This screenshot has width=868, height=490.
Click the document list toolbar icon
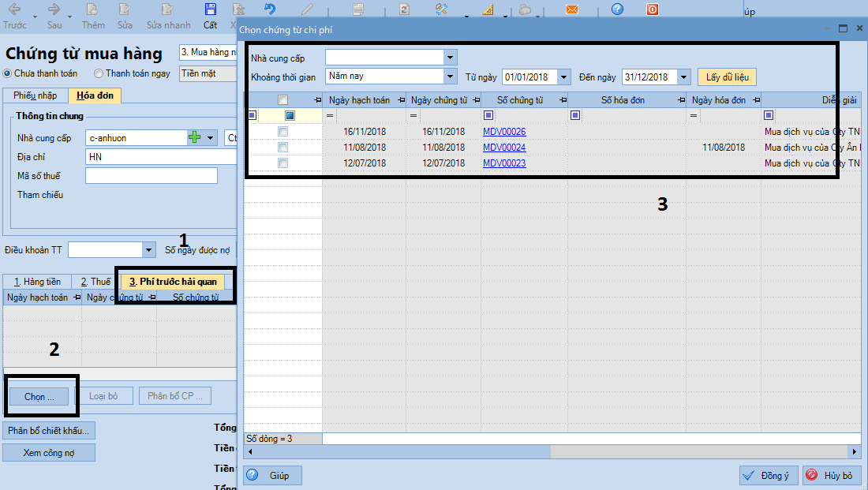358,9
